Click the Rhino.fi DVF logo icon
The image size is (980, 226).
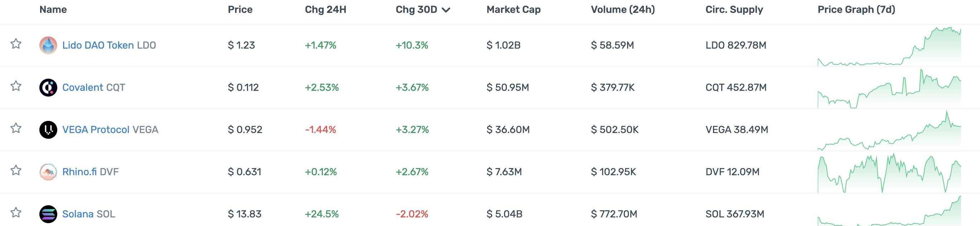point(48,172)
